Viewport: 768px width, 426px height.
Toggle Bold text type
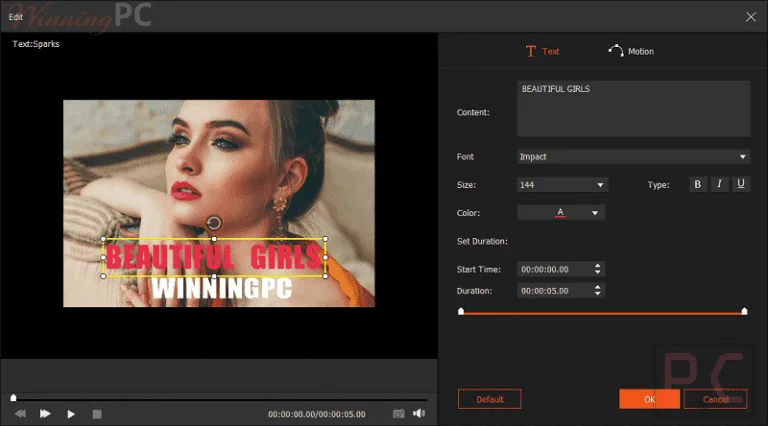pyautogui.click(x=697, y=185)
